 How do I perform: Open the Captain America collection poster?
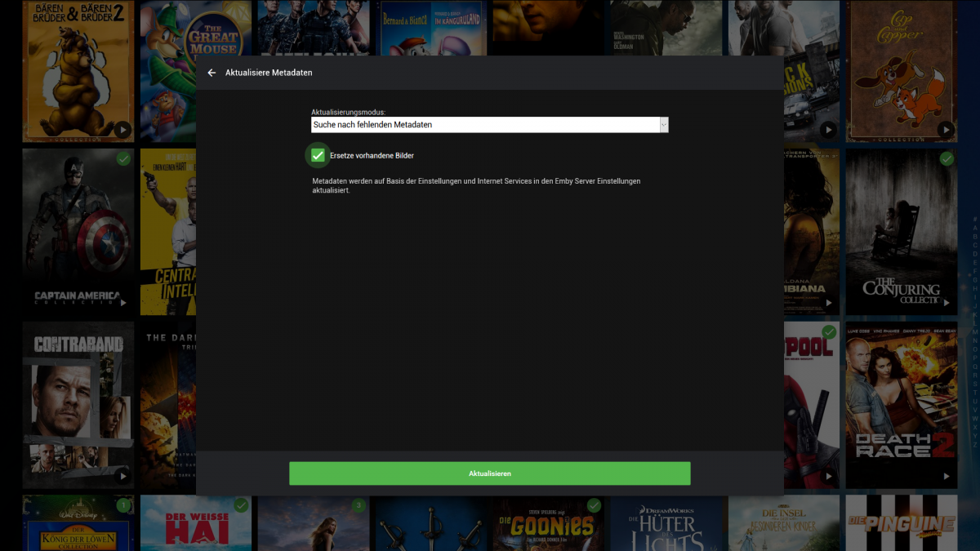pyautogui.click(x=78, y=232)
